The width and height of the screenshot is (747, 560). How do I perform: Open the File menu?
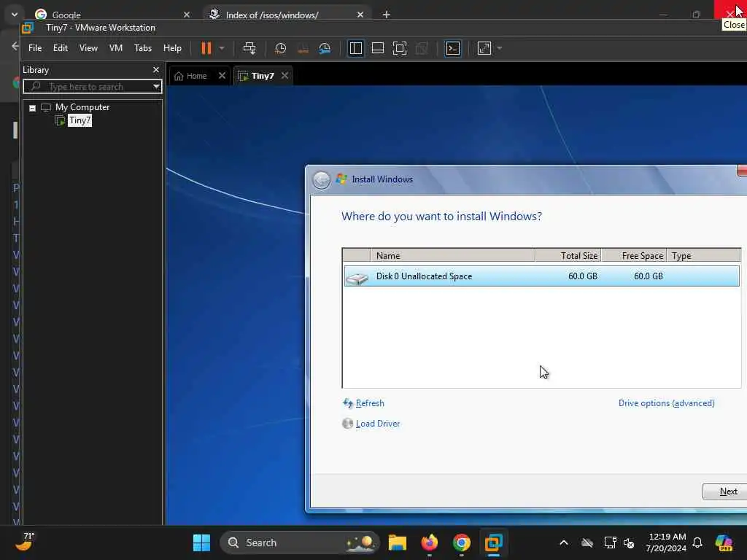[x=35, y=48]
